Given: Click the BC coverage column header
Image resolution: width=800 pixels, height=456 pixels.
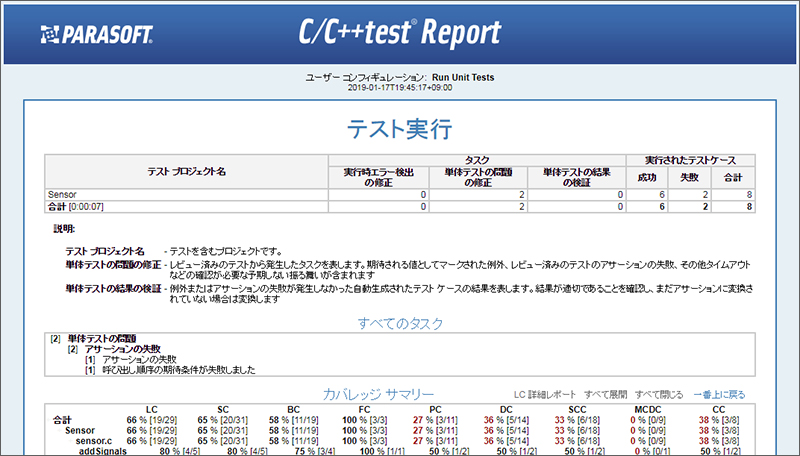Looking at the screenshot, I should [293, 410].
